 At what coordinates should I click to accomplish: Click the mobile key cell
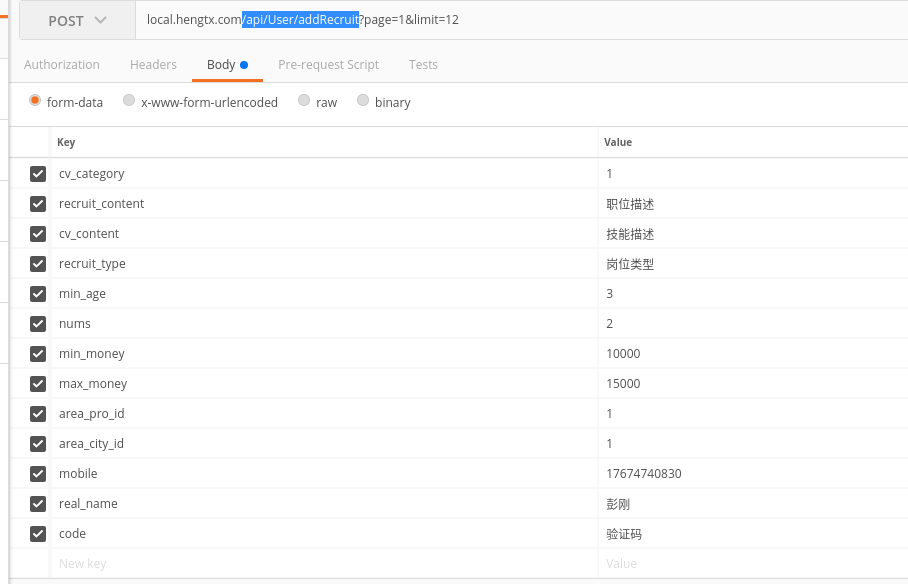324,474
